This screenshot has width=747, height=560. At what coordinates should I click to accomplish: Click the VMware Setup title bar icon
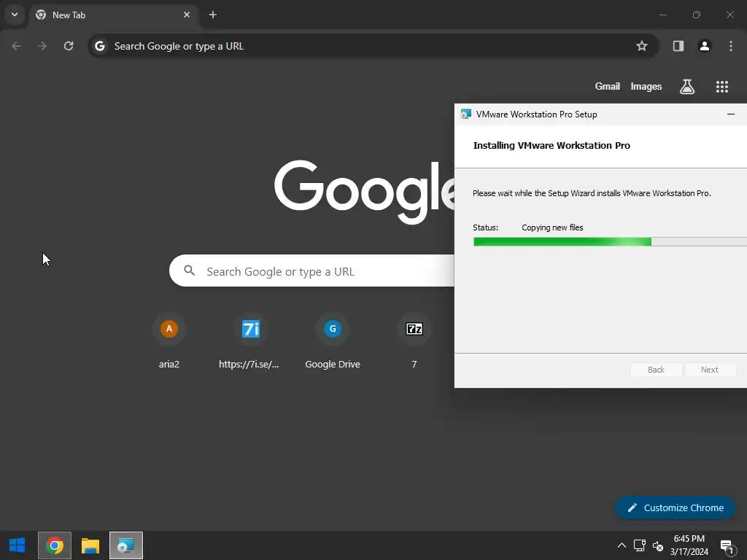465,114
